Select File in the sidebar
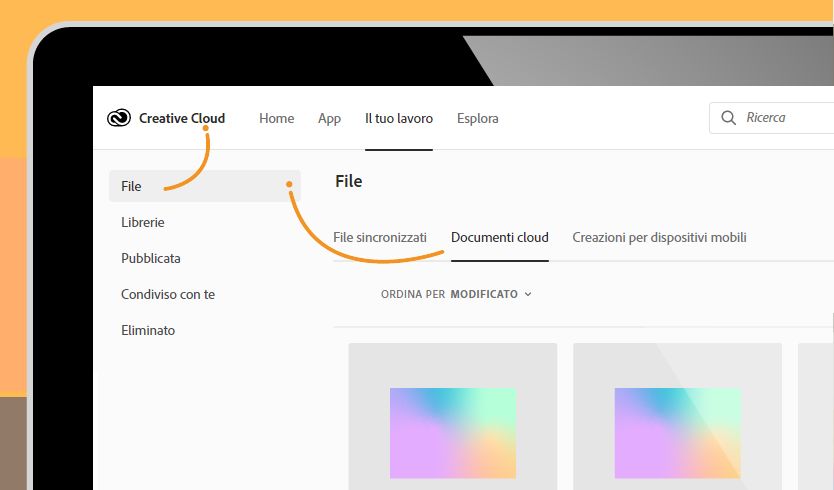834x490 pixels. (205, 186)
